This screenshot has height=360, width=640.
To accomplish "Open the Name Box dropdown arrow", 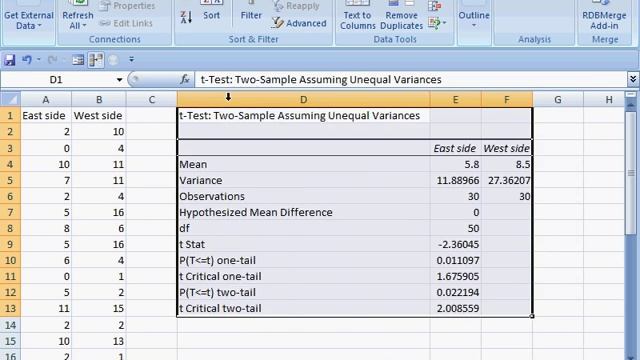I will coord(119,80).
